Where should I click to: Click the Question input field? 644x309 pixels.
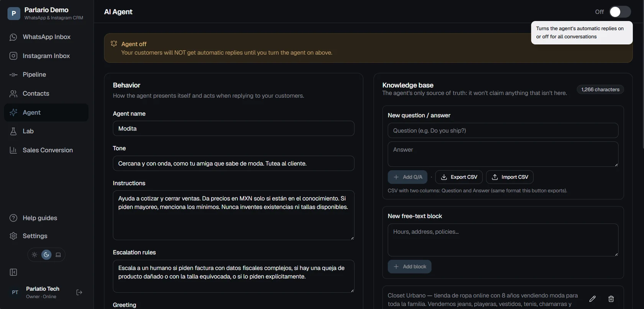tap(503, 130)
